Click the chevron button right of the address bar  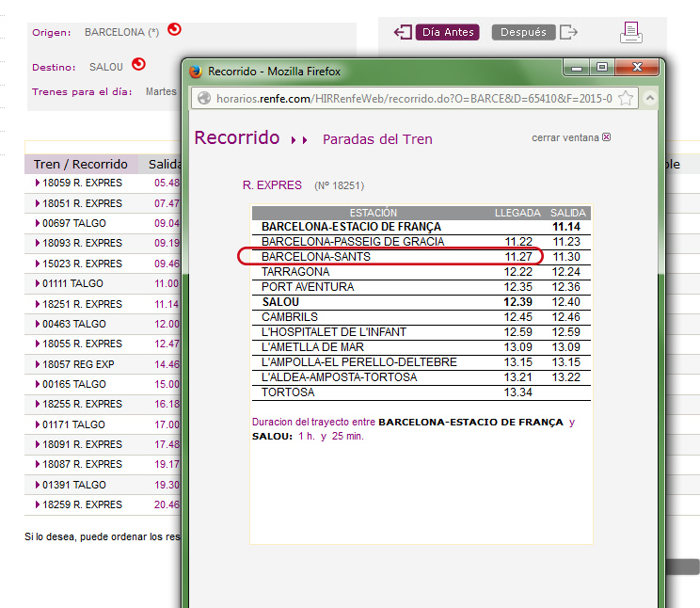tap(650, 98)
